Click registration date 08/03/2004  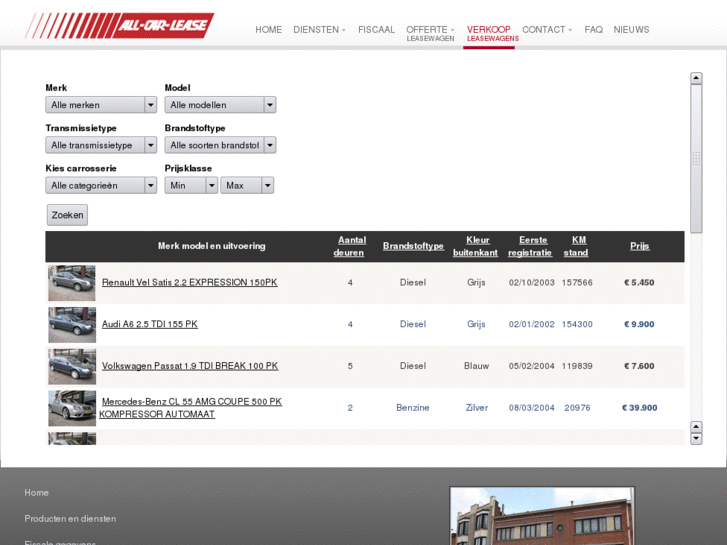pos(531,408)
